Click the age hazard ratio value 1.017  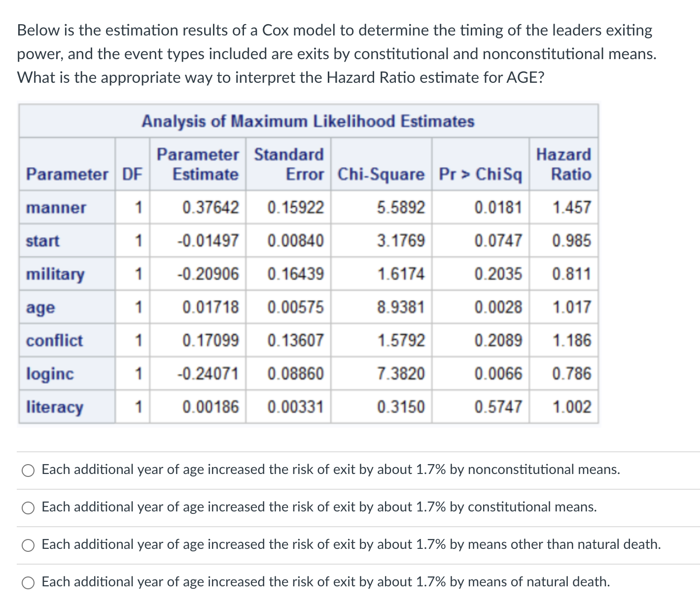571,307
